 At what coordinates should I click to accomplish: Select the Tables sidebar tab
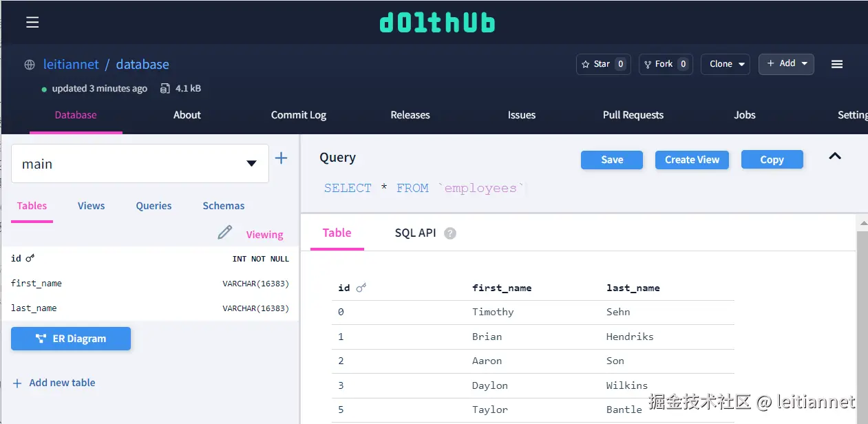point(32,206)
